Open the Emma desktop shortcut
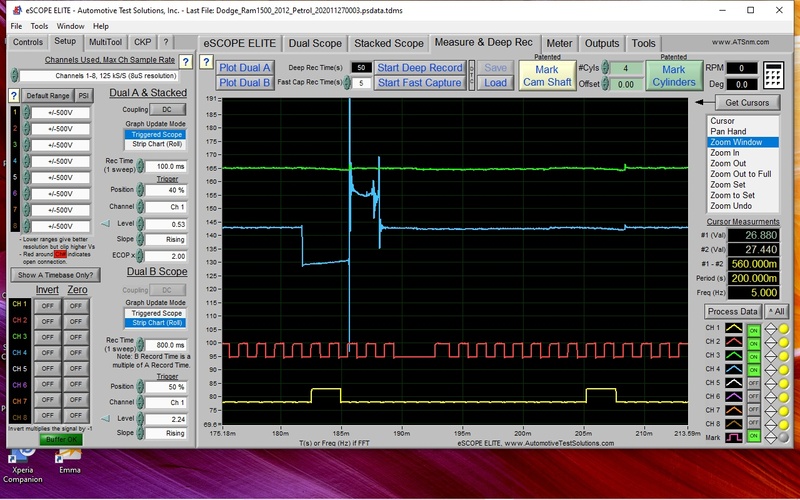The width and height of the screenshot is (800, 500). tap(69, 461)
